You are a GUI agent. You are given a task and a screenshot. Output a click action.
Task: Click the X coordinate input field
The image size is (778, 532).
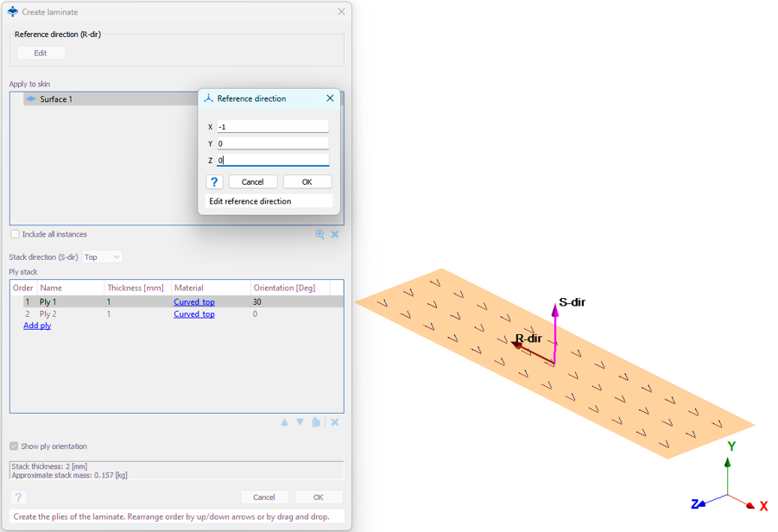(272, 127)
